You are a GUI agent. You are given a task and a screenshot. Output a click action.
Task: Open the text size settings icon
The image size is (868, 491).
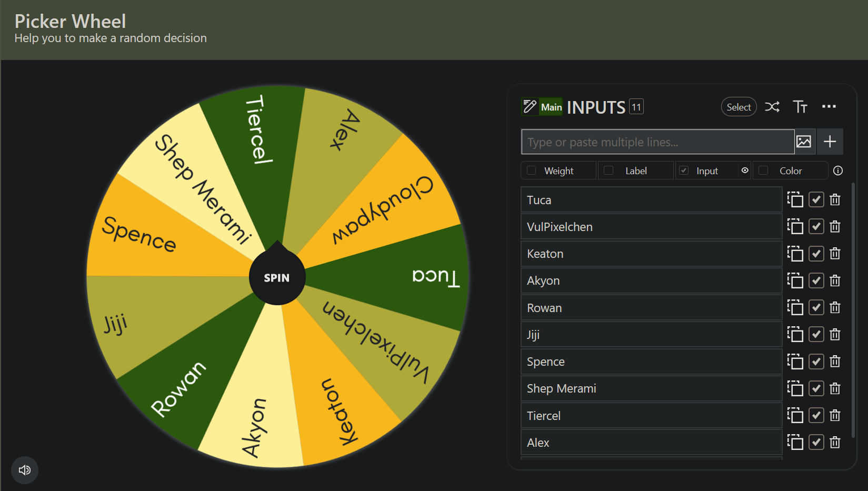[800, 107]
